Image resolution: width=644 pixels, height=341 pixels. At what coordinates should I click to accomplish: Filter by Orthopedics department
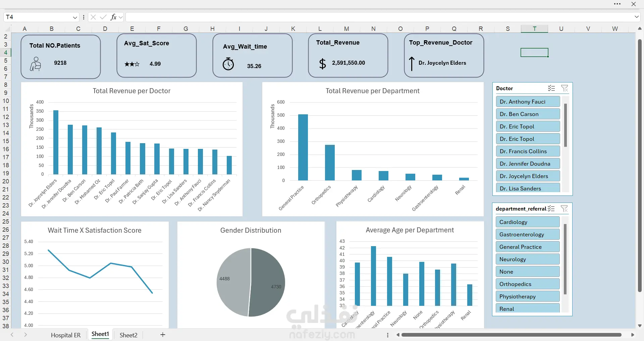click(528, 284)
